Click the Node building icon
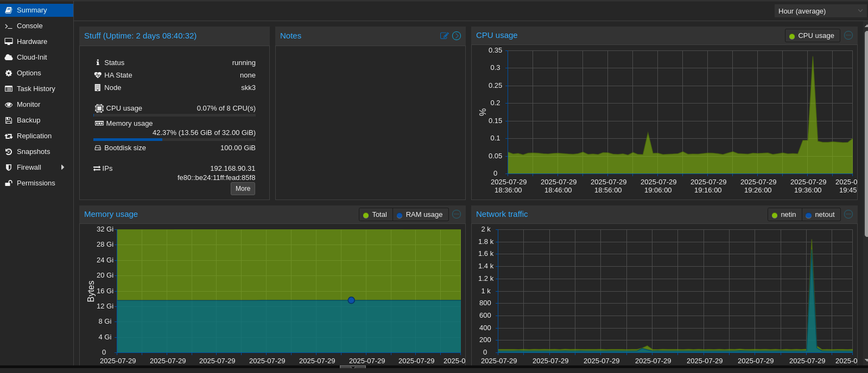868x373 pixels. click(x=98, y=88)
